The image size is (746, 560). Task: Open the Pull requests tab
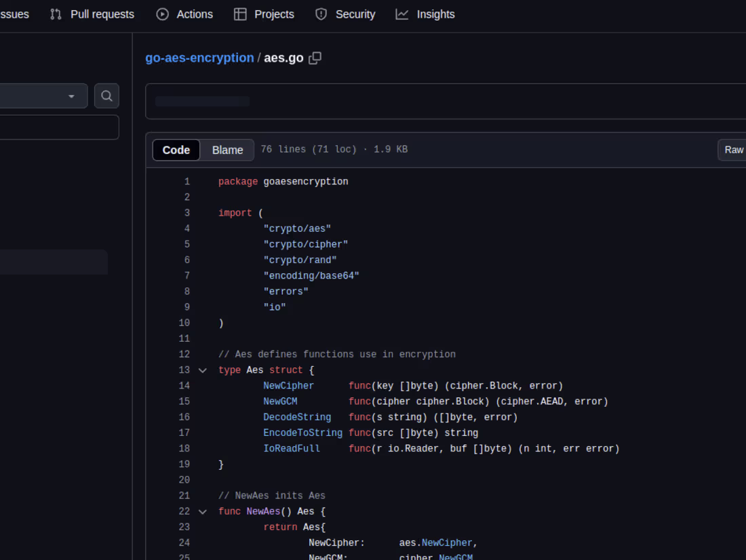click(x=92, y=14)
